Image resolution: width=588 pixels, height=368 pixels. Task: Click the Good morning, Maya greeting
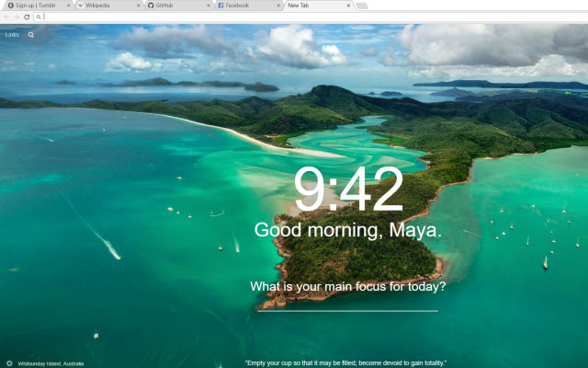(348, 230)
